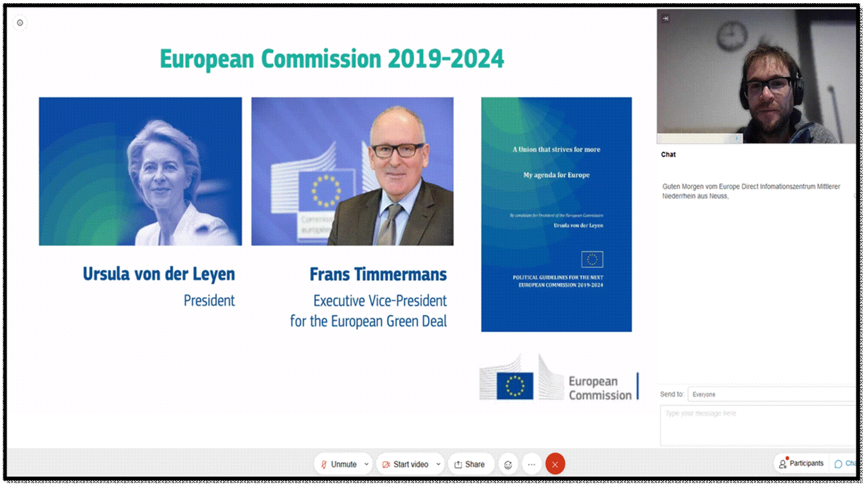Viewport: 868px width, 489px height.
Task: Expand video options arrow beside Start video
Action: (438, 464)
